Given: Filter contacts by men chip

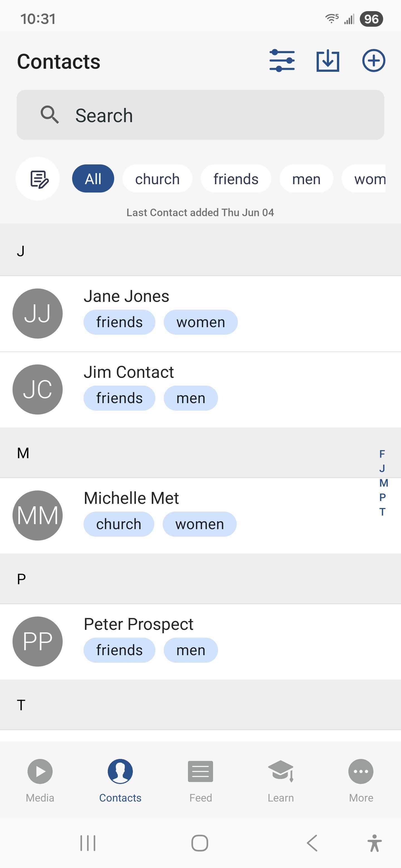Looking at the screenshot, I should pos(306,179).
